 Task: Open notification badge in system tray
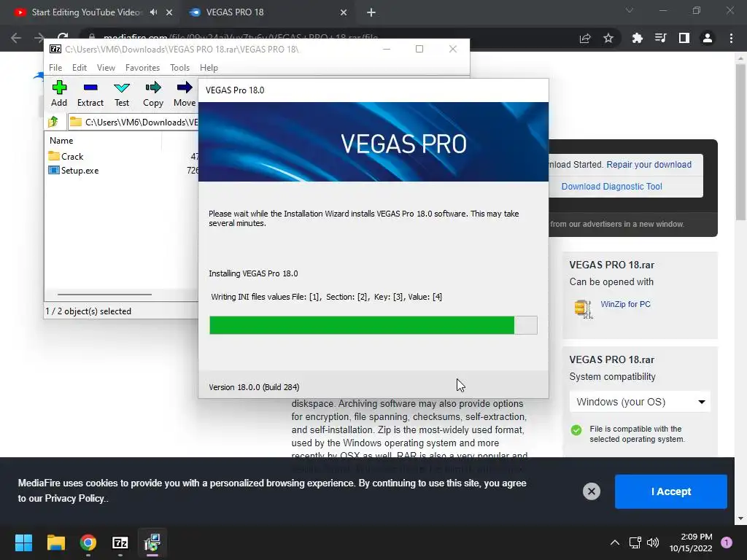[727, 542]
